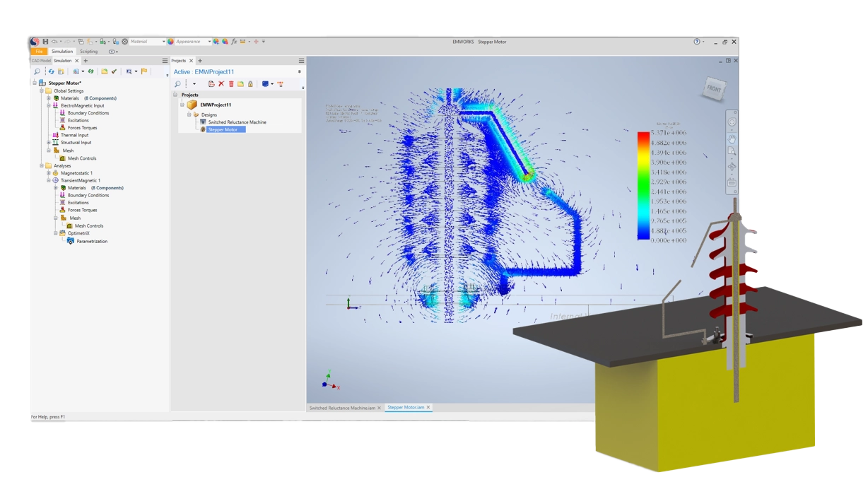Click the yellow flag icon in Simulation toolbar

point(144,71)
